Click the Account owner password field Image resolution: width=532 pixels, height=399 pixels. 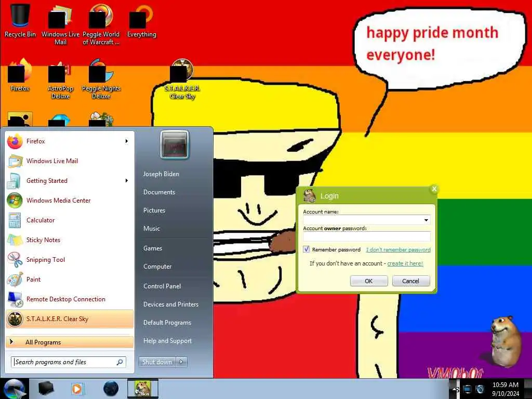(x=367, y=236)
